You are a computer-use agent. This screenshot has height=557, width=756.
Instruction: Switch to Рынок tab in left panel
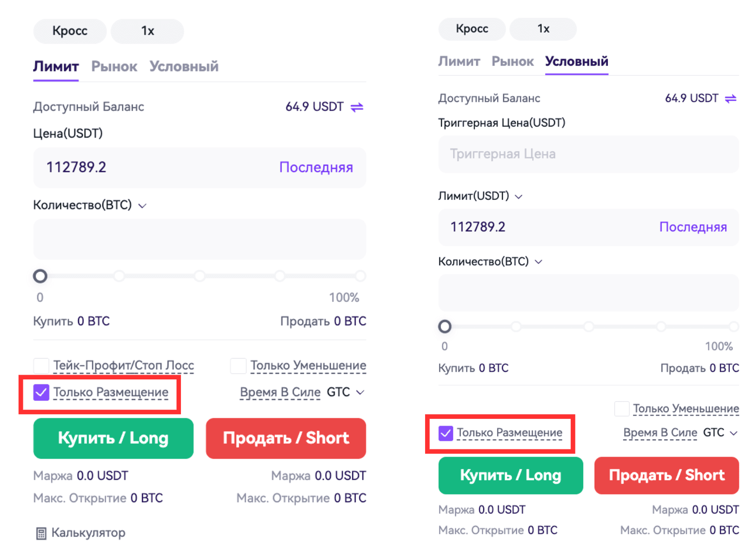point(114,67)
